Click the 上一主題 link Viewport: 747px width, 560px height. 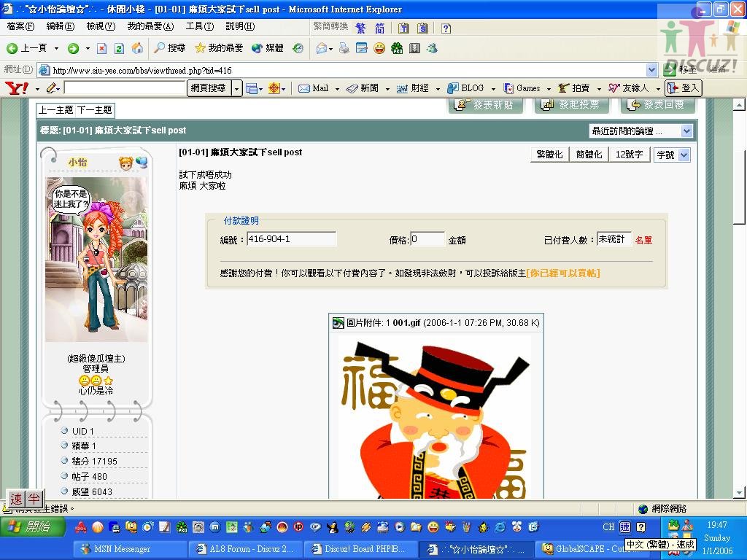pyautogui.click(x=55, y=110)
